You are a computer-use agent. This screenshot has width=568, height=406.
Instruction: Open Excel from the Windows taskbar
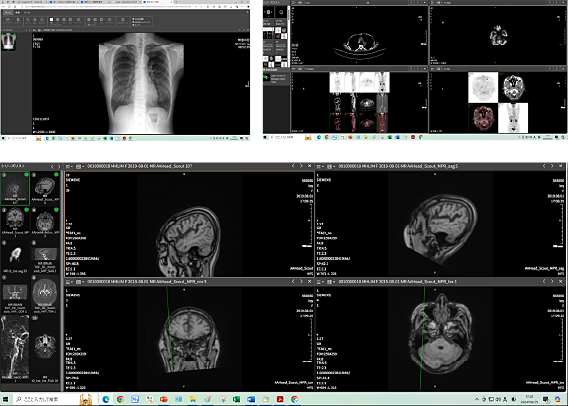[x=236, y=399]
